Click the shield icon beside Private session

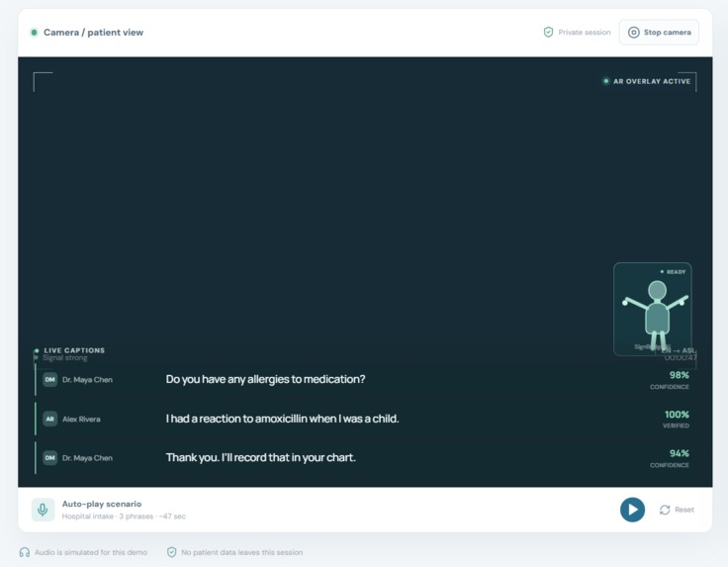tap(548, 32)
